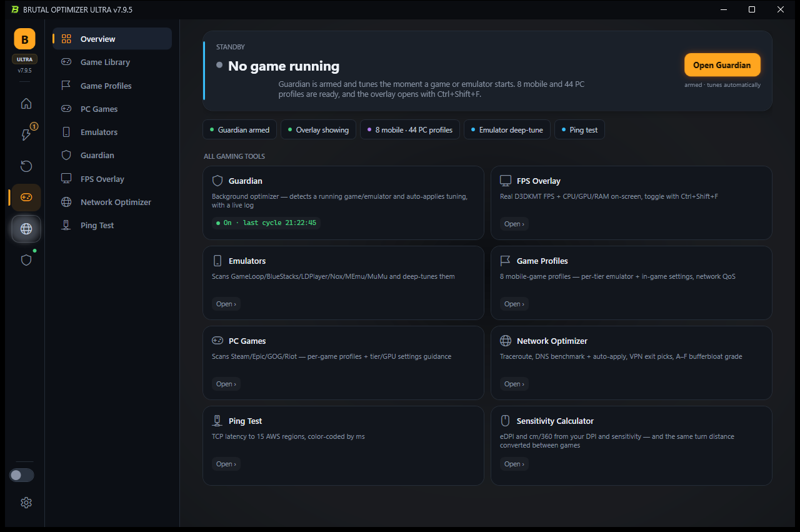Viewport: 800px width, 532px height.
Task: Select the gamepad gaming rail icon
Action: [x=26, y=198]
